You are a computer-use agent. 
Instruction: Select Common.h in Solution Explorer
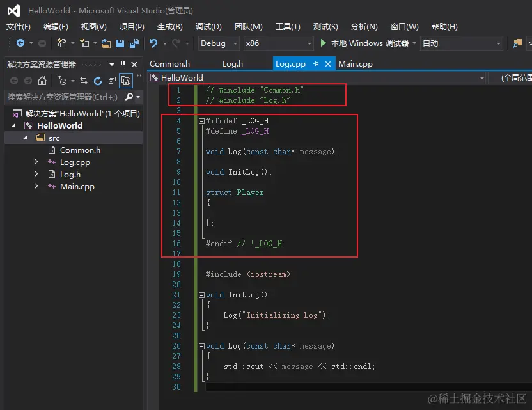tap(80, 150)
